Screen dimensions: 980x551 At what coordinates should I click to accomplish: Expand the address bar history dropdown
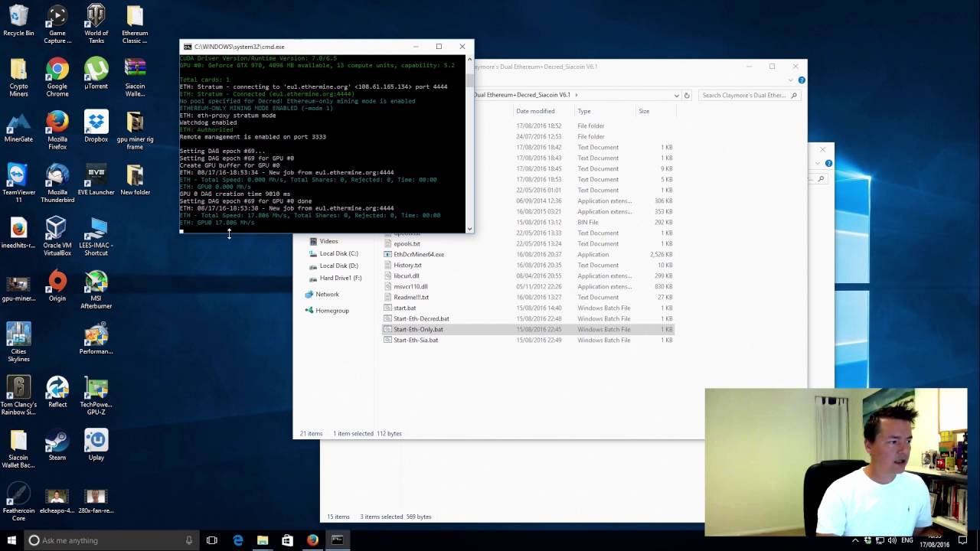coord(676,95)
